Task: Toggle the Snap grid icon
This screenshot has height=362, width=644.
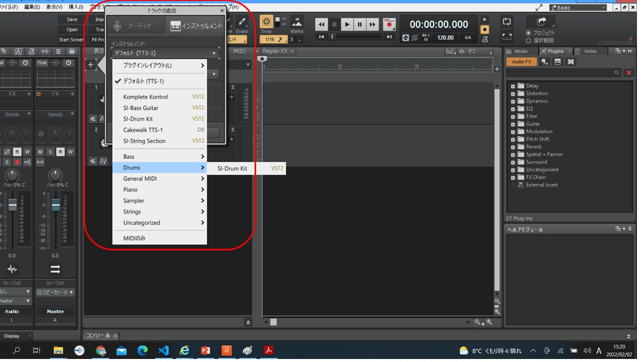Action: pyautogui.click(x=267, y=22)
